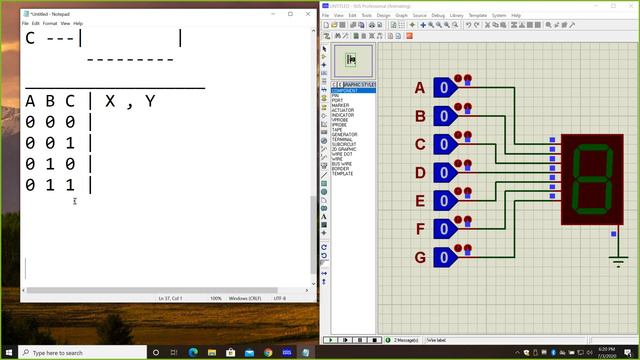
Task: Open the File menu in Notepad
Action: (25, 24)
